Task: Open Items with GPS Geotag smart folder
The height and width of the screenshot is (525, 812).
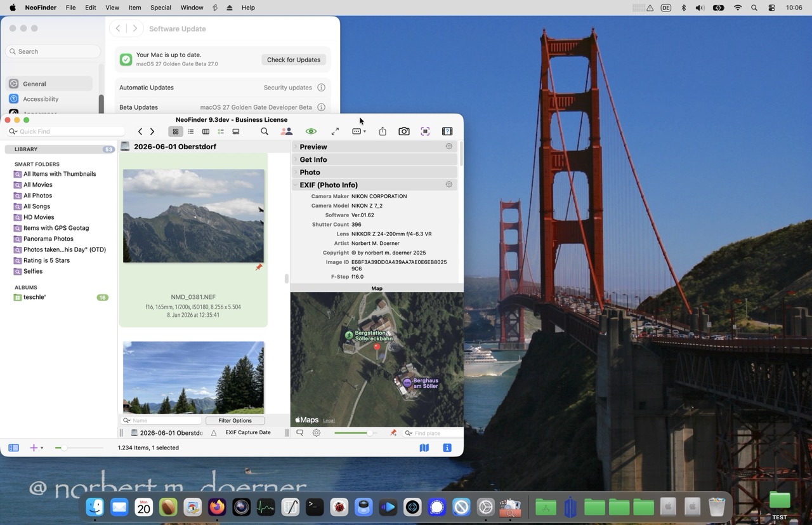Action: click(56, 228)
